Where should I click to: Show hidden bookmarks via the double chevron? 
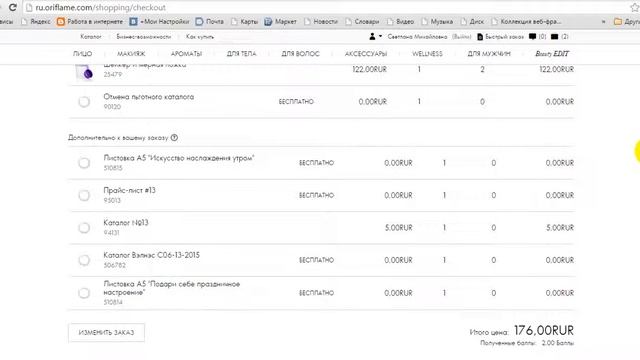[603, 22]
